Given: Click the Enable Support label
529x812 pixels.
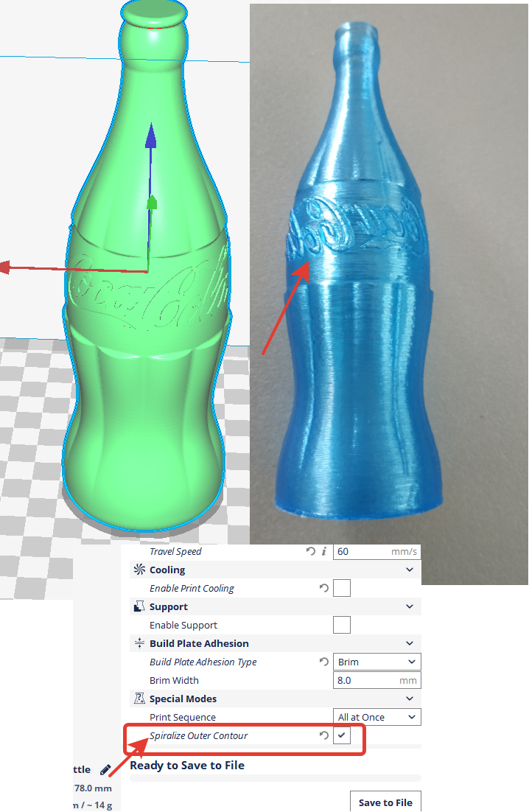Looking at the screenshot, I should point(183,625).
